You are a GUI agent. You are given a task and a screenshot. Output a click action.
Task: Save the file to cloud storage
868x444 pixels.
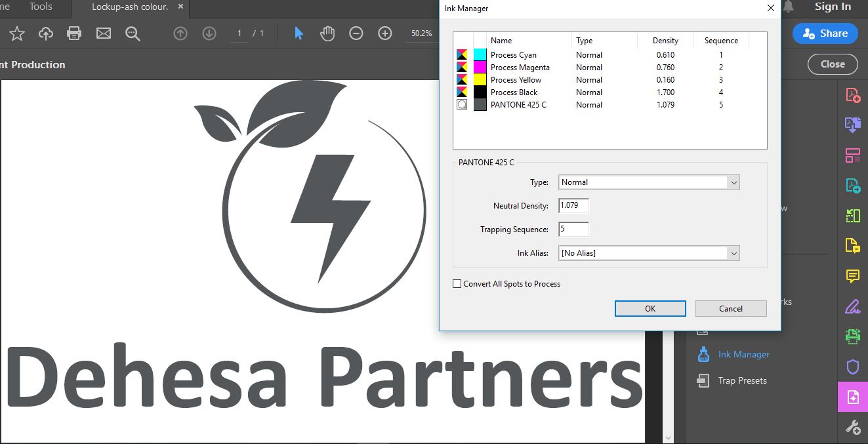45,33
